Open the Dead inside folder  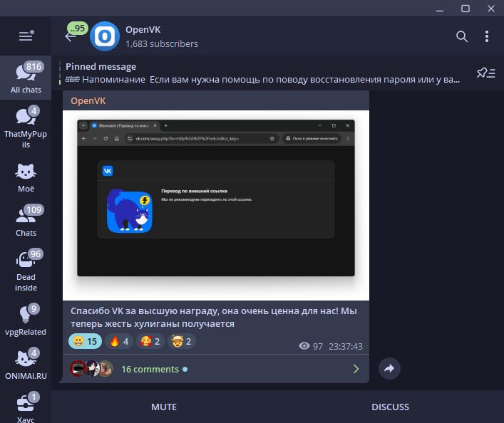[26, 271]
